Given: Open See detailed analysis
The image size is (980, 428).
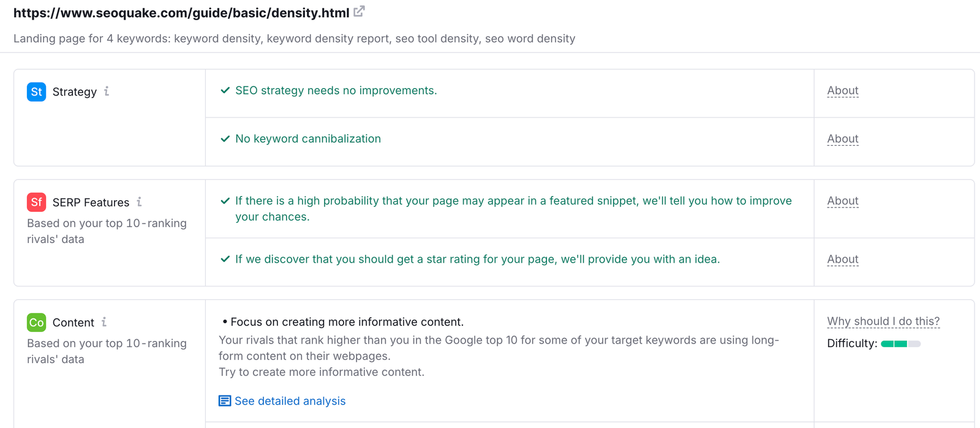Looking at the screenshot, I should 290,400.
